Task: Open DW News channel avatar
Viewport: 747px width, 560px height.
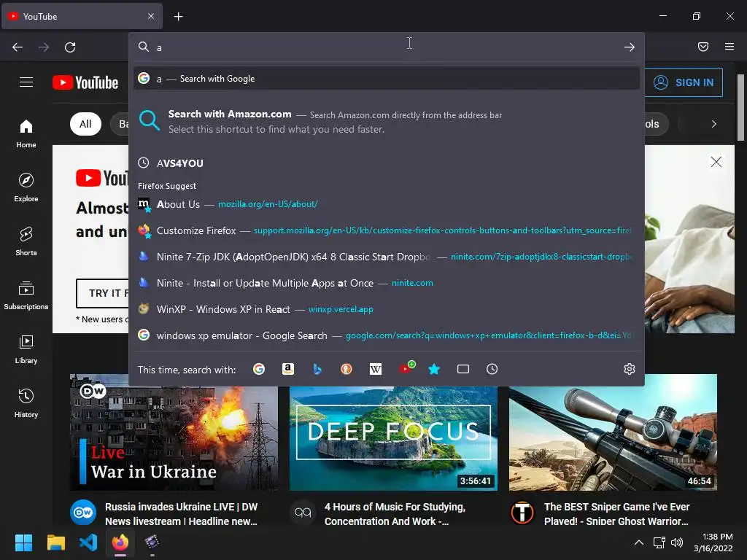Action: tap(83, 513)
